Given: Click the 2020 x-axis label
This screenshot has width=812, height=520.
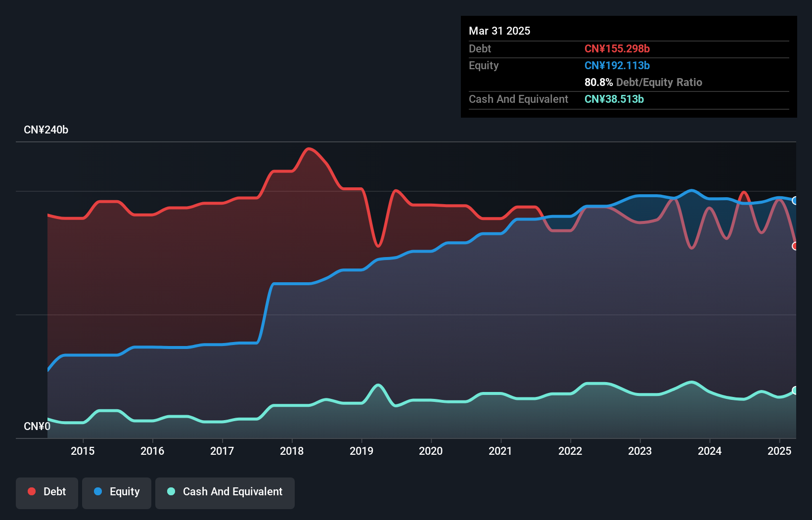Looking at the screenshot, I should point(431,451).
